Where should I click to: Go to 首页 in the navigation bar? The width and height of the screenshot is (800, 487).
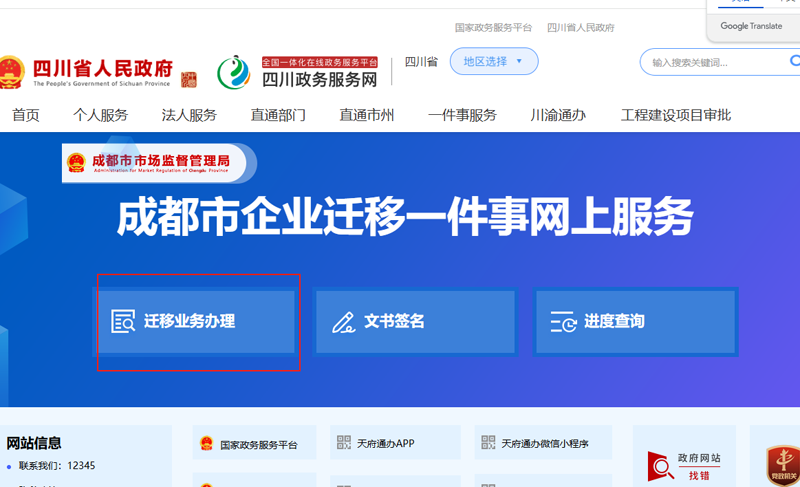(26, 115)
